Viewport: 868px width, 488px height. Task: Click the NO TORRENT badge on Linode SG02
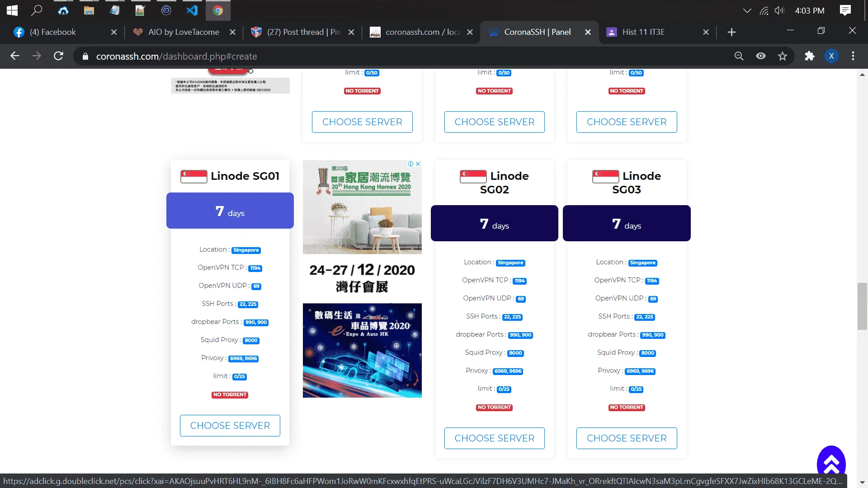(x=495, y=408)
